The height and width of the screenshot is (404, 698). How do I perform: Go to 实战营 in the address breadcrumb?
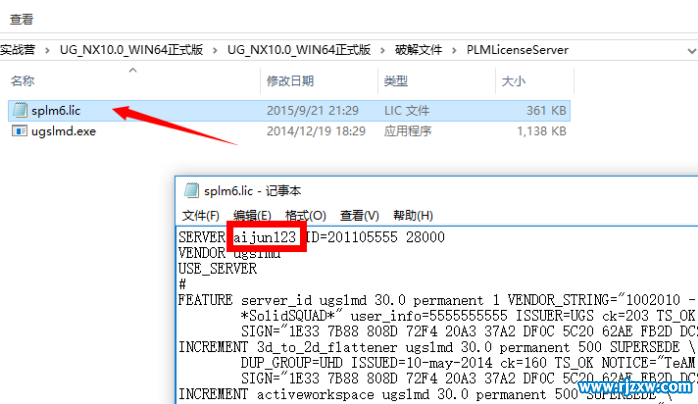pos(17,50)
